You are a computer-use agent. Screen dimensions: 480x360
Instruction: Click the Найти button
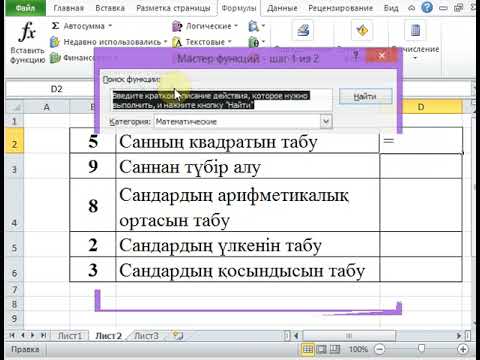(x=365, y=97)
